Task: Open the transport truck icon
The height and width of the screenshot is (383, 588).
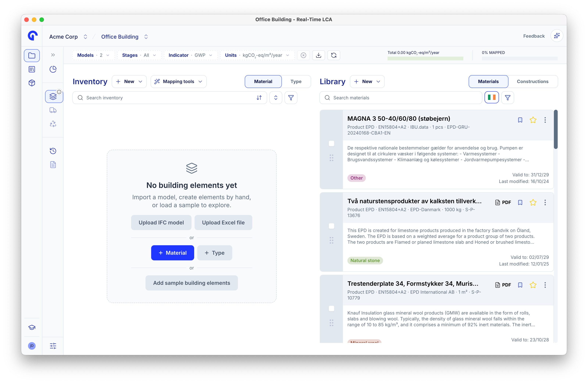Action: tap(53, 110)
